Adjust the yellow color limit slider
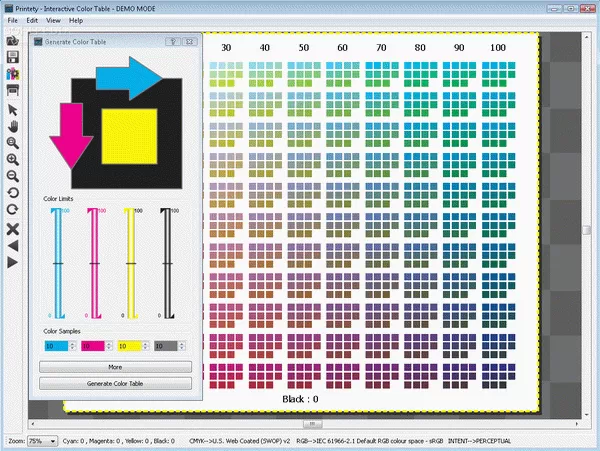 point(131,263)
